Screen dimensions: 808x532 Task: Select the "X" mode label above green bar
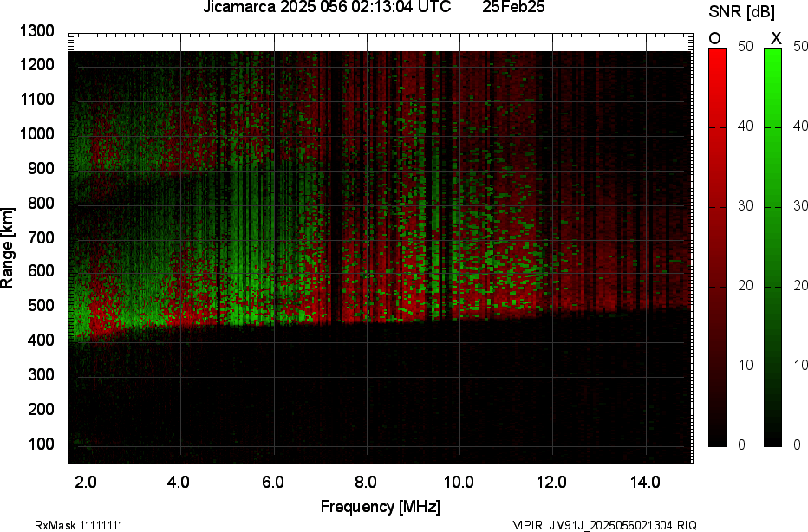click(x=776, y=38)
